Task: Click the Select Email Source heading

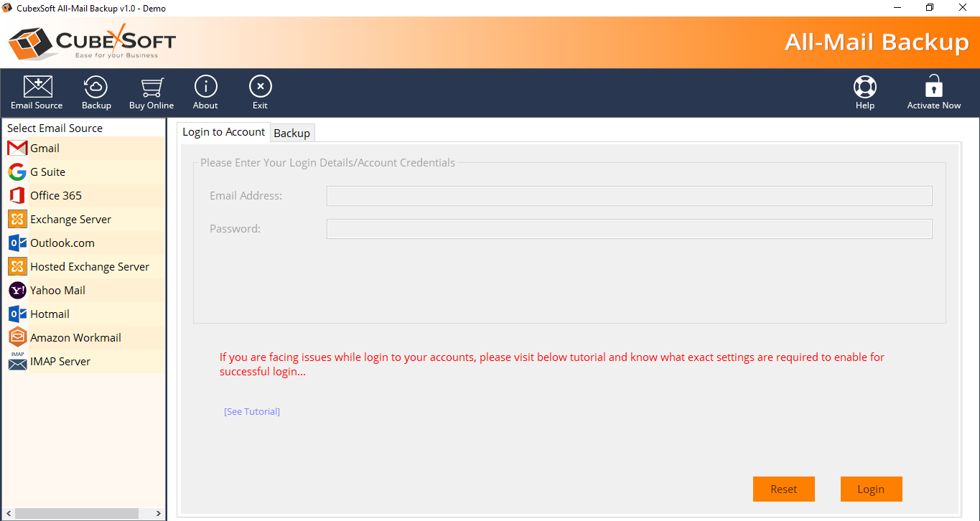Action: [55, 128]
